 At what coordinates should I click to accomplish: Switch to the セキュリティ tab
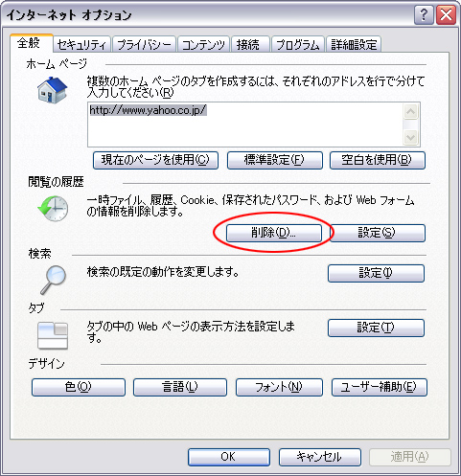(81, 44)
